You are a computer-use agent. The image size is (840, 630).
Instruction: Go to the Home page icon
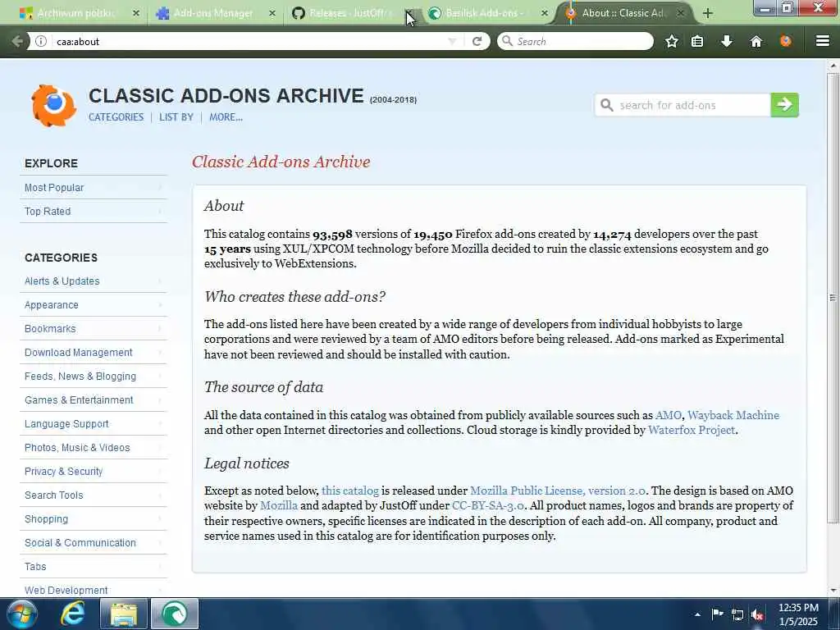(x=756, y=41)
